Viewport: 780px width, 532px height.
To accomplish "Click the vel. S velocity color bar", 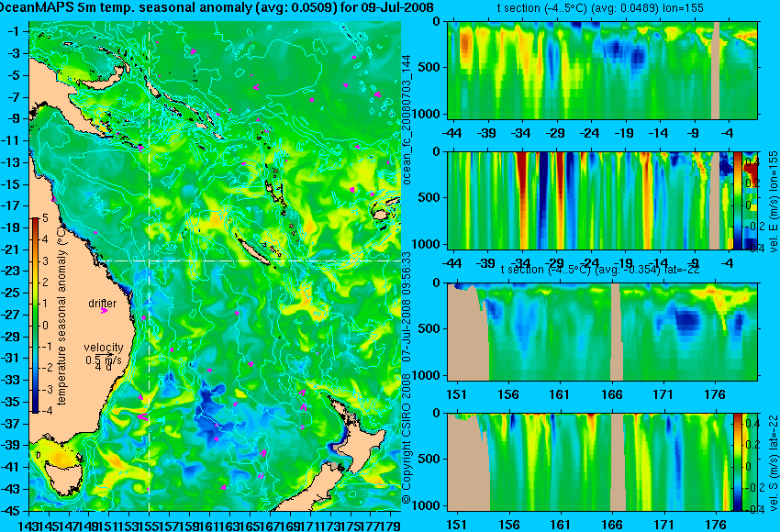I will click(x=738, y=462).
